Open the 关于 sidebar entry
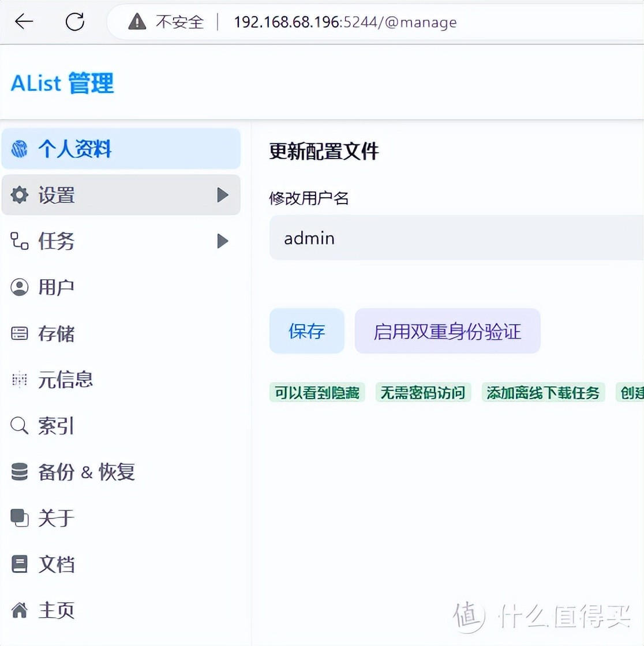The image size is (644, 646). tap(121, 518)
